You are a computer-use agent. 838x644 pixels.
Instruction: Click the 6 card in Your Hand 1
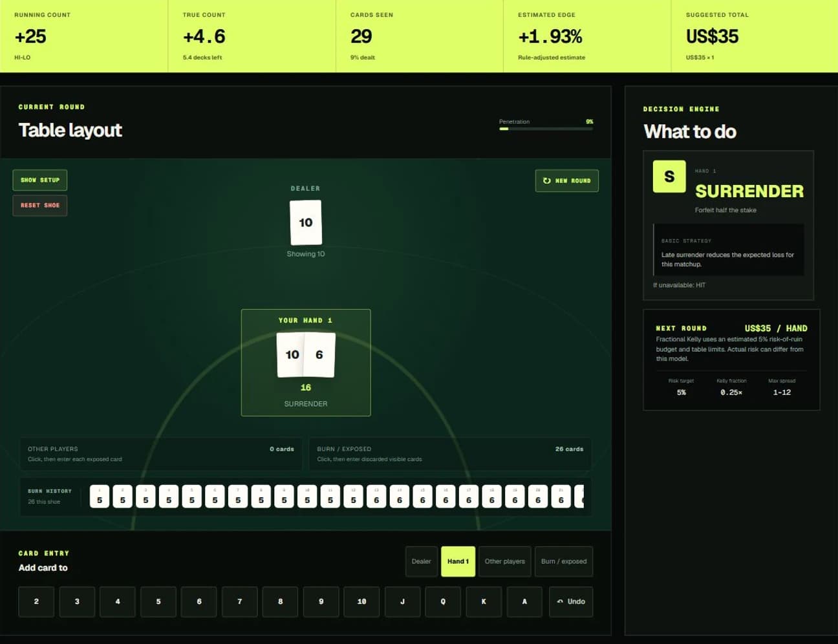(319, 354)
